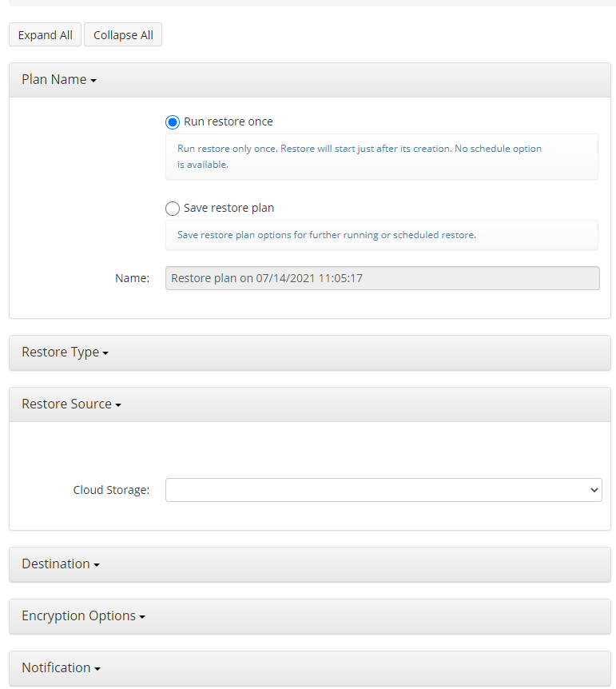Expand the Encryption Options section

click(310, 616)
